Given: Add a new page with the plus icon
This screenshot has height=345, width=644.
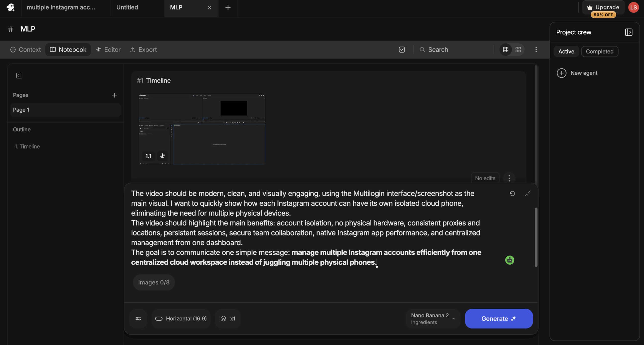Looking at the screenshot, I should coord(114,95).
